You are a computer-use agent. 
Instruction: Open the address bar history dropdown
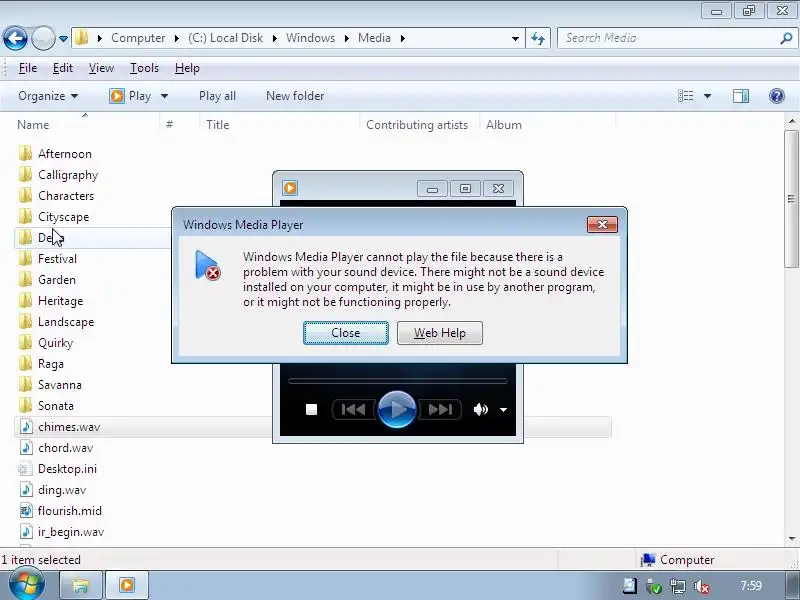pyautogui.click(x=515, y=38)
